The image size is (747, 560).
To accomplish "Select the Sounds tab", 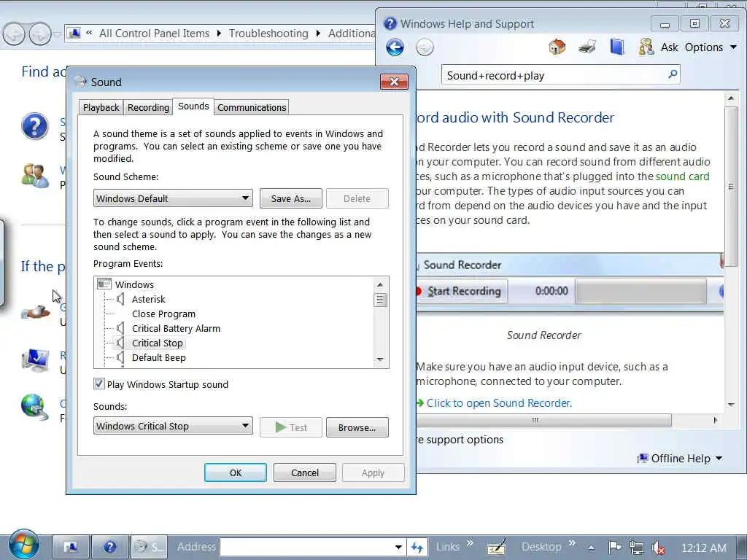I will (x=193, y=106).
